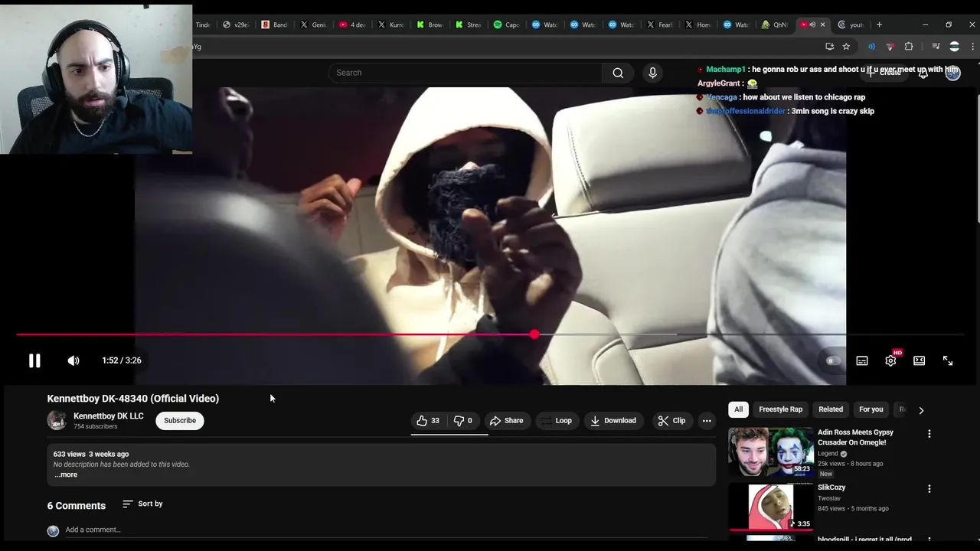Mute the tab via tab audio icon
The image size is (980, 551).
pos(812,24)
